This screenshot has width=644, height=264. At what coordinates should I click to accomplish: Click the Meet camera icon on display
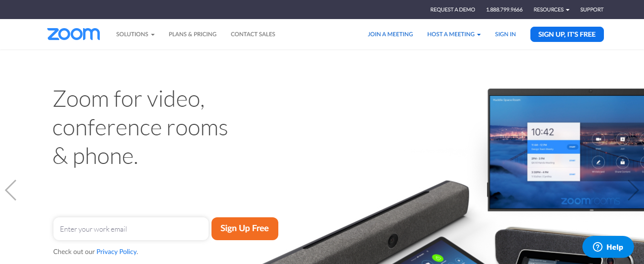(598, 139)
